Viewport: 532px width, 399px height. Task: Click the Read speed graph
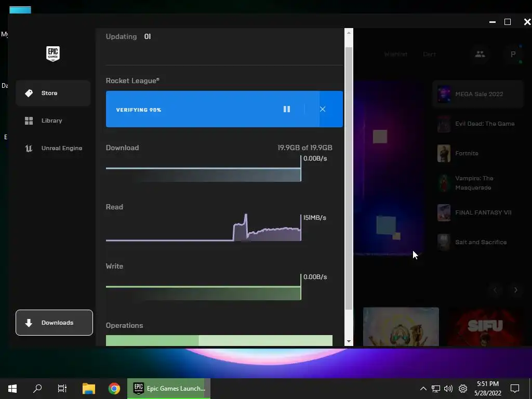[204, 228]
